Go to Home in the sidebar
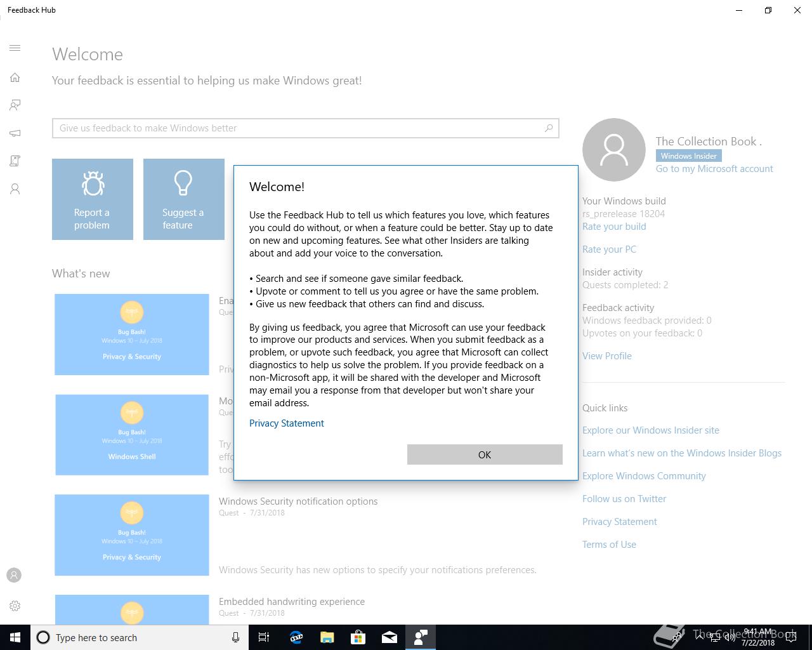Image resolution: width=812 pixels, height=650 pixels. pyautogui.click(x=15, y=77)
